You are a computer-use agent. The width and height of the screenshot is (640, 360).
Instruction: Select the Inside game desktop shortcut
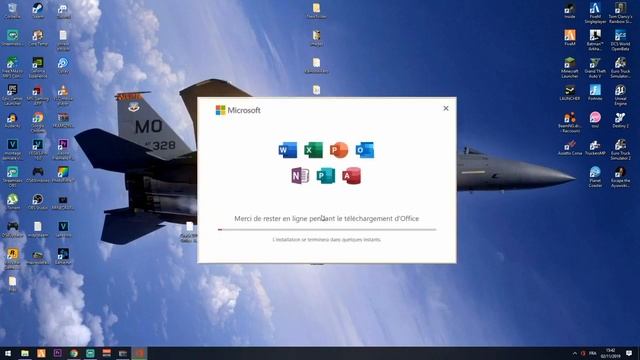[570, 11]
